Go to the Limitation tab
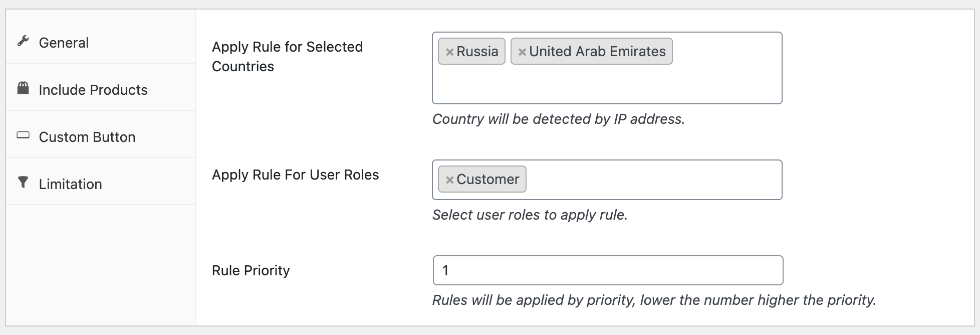 click(x=70, y=184)
